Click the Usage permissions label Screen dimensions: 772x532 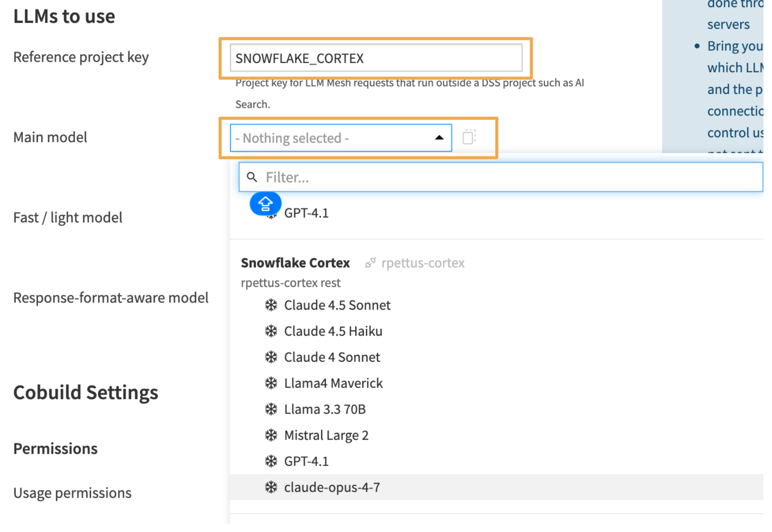(x=73, y=493)
